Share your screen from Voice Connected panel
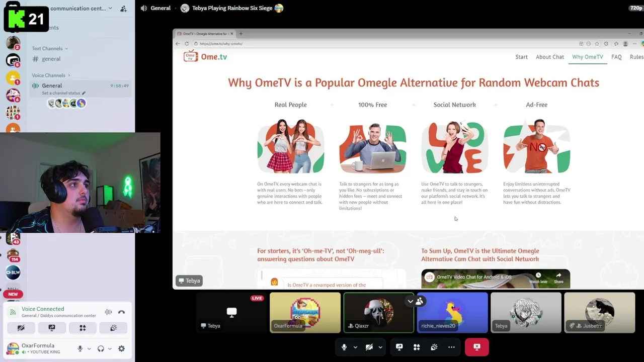Image resolution: width=644 pixels, height=362 pixels. (x=52, y=328)
